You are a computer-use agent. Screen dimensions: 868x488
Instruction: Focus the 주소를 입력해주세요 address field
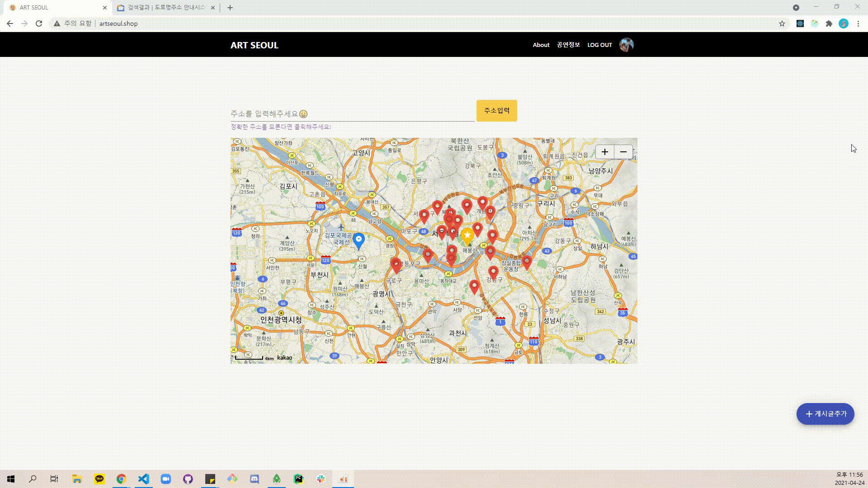point(353,113)
